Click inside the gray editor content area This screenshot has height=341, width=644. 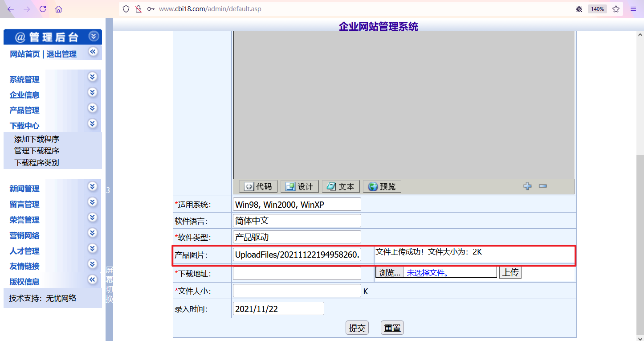pyautogui.click(x=404, y=105)
